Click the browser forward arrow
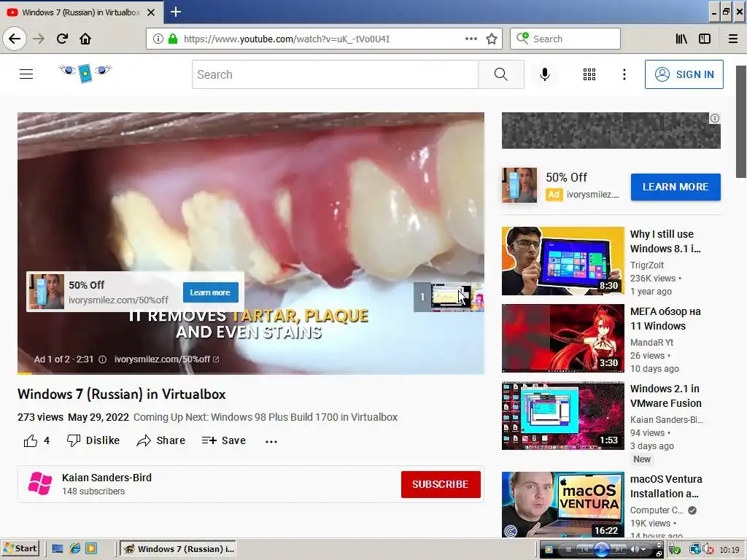The width and height of the screenshot is (747, 560). 39,39
